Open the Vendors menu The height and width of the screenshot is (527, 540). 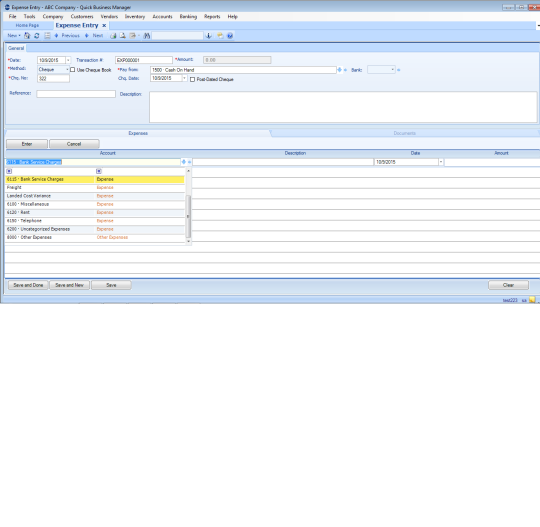[x=109, y=17]
